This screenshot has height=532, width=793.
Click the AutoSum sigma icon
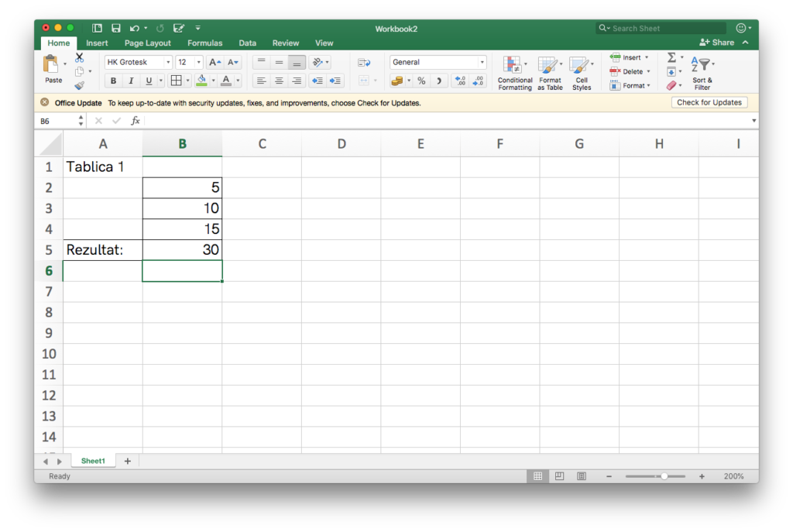(x=671, y=58)
